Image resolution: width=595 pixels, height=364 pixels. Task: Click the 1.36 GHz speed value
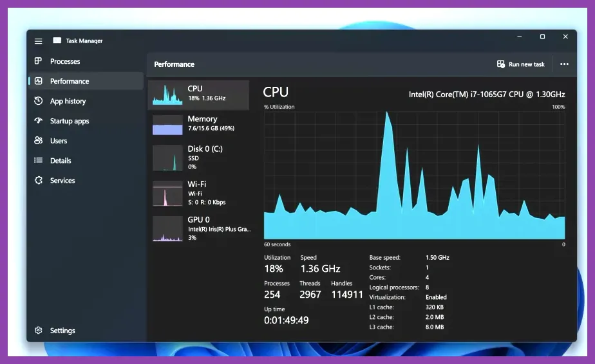click(320, 269)
